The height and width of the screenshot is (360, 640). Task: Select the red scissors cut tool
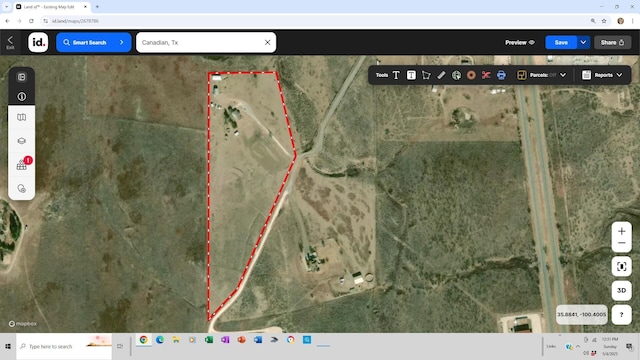click(486, 75)
